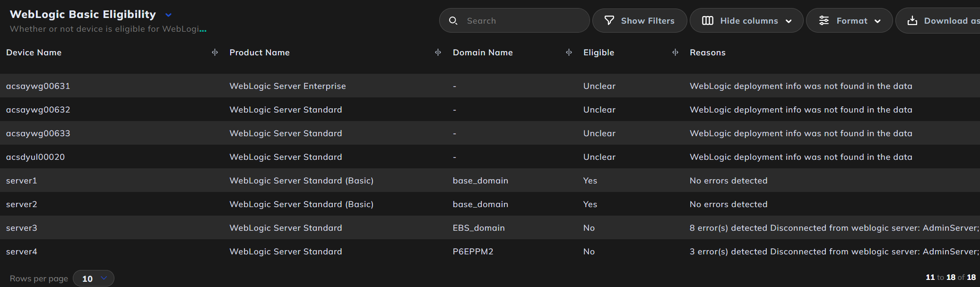
Task: Select device acsdyul00020
Action: pyautogui.click(x=35, y=157)
